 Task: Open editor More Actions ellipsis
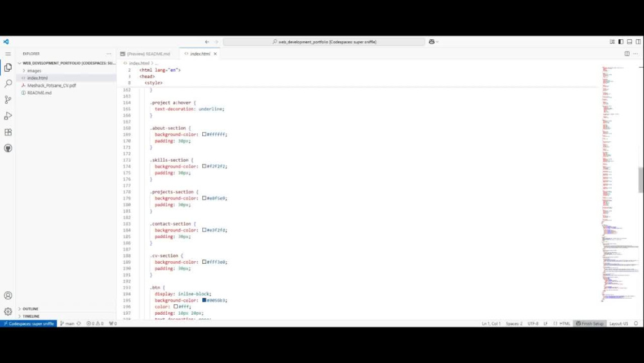(x=636, y=54)
